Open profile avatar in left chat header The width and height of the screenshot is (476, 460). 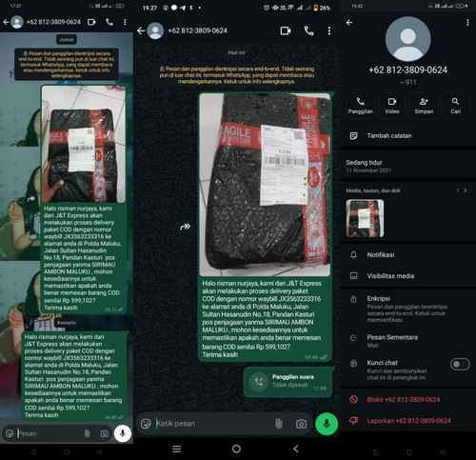coord(17,22)
